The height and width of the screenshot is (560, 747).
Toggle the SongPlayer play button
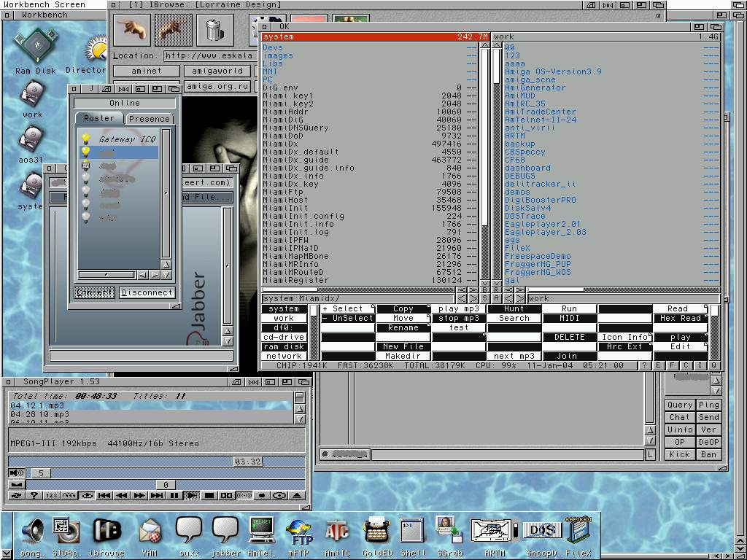(192, 495)
